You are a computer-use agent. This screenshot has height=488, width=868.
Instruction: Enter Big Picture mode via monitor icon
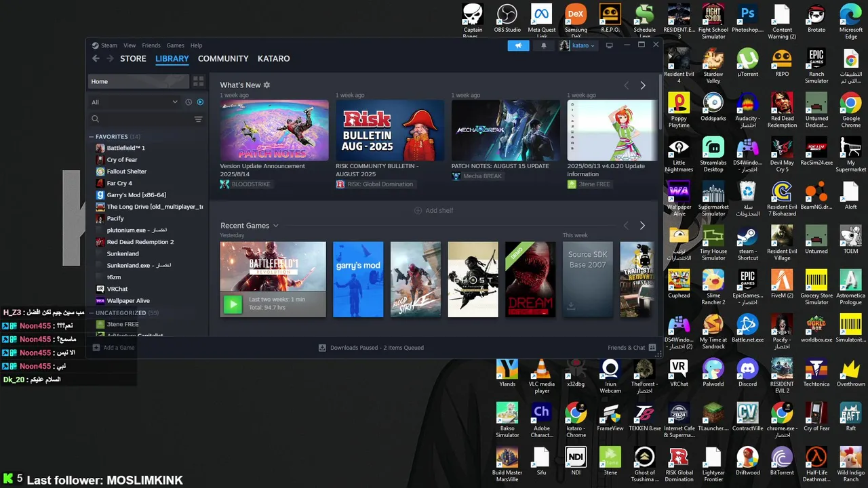pyautogui.click(x=609, y=45)
